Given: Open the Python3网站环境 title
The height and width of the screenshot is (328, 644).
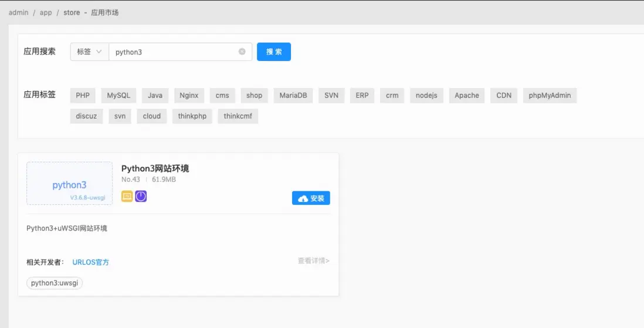Looking at the screenshot, I should coord(155,168).
